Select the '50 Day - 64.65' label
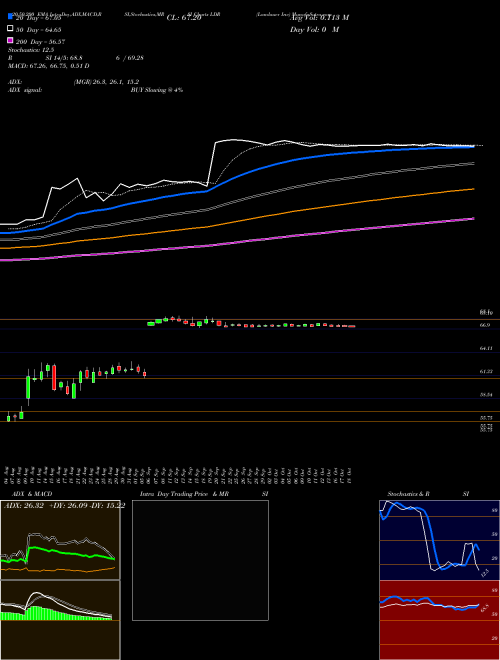The width and height of the screenshot is (500, 660). click(x=39, y=30)
